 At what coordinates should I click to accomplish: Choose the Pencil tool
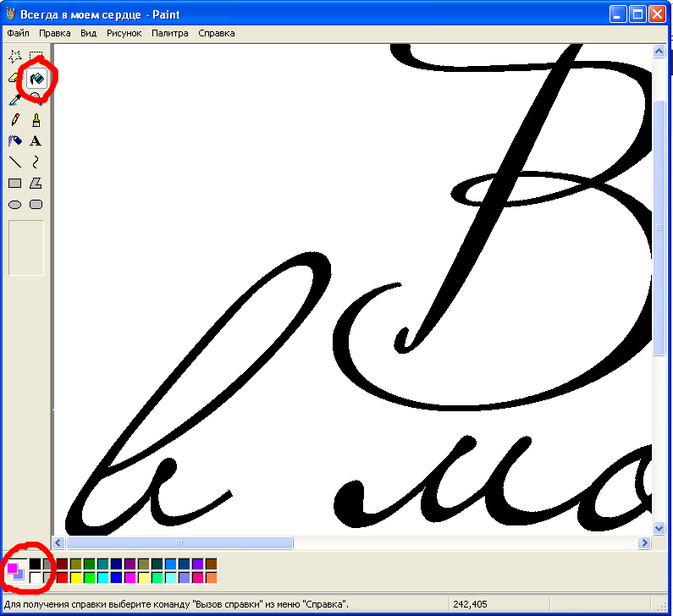[15, 120]
